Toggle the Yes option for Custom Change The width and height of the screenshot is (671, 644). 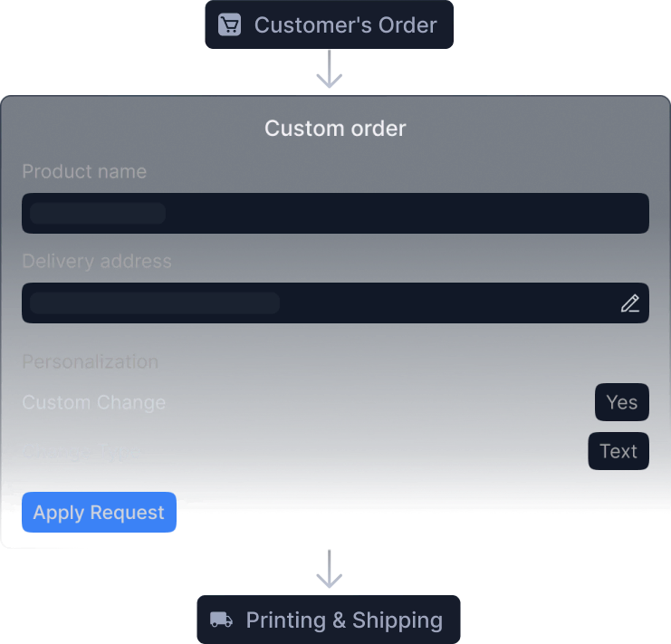click(622, 402)
